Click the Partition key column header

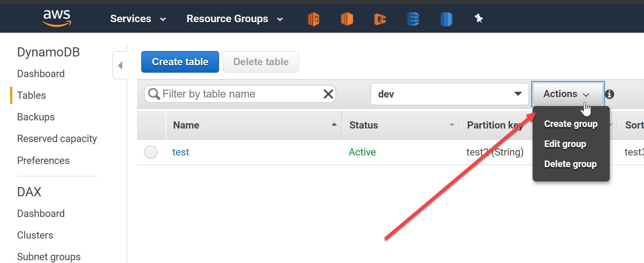495,125
